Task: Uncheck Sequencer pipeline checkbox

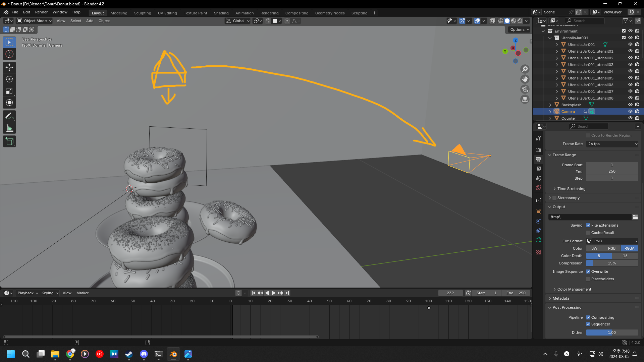Action: (588, 324)
